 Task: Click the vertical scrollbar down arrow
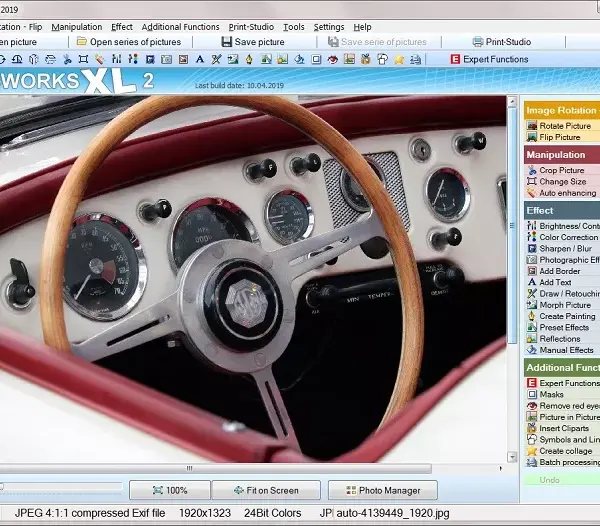point(512,457)
